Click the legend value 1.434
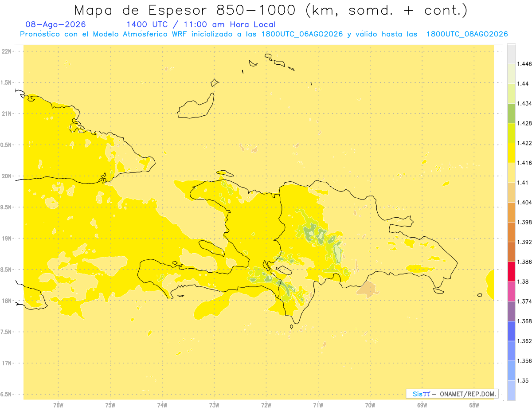 point(524,103)
